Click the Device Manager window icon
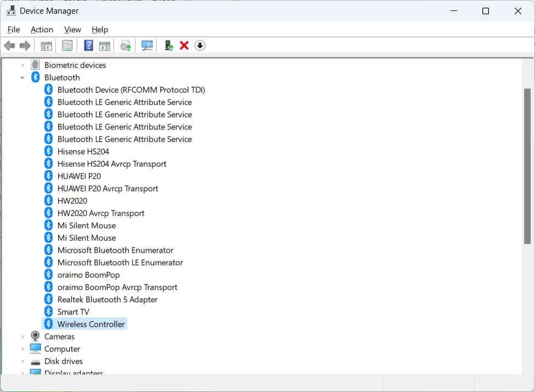The width and height of the screenshot is (535, 392). pyautogui.click(x=12, y=10)
